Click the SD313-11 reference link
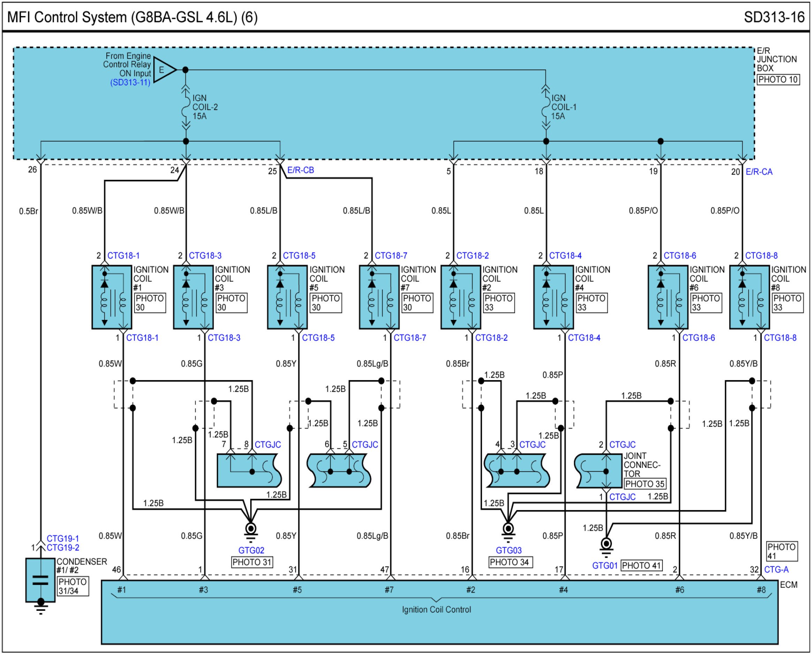812x654 pixels. point(130,83)
